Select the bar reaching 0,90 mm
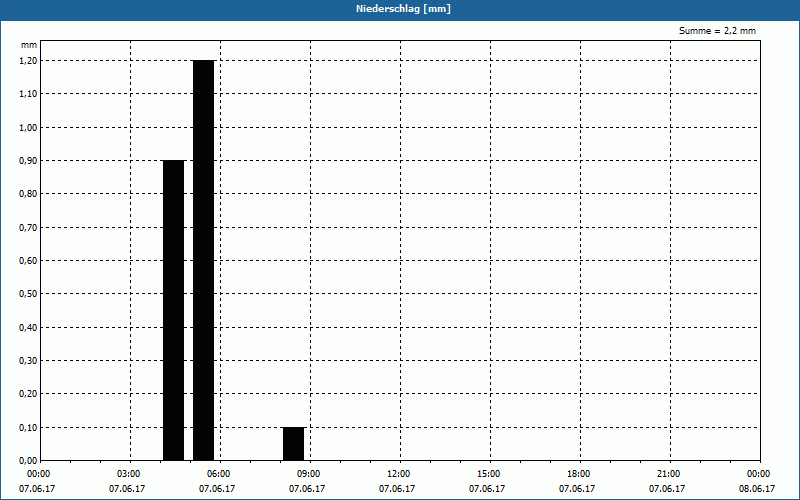Screen dimensions: 800x500 click(173, 310)
